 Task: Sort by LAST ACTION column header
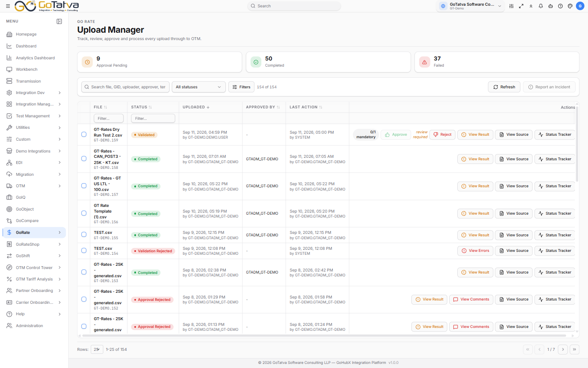tap(306, 107)
